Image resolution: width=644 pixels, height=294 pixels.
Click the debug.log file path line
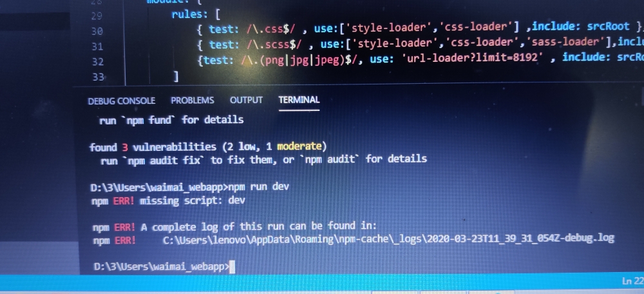tap(353, 239)
